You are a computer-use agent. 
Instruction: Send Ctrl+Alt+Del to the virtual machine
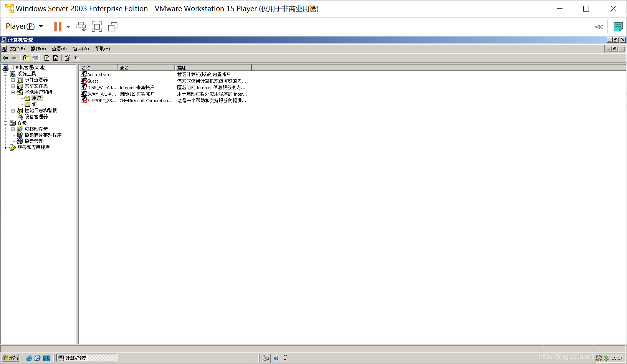[81, 26]
